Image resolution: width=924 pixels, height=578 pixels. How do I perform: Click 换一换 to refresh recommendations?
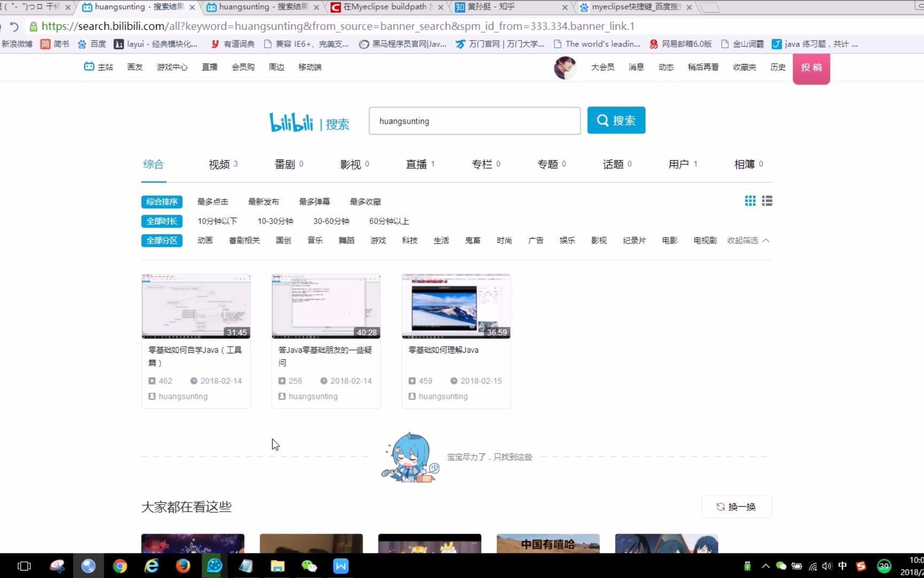point(736,507)
